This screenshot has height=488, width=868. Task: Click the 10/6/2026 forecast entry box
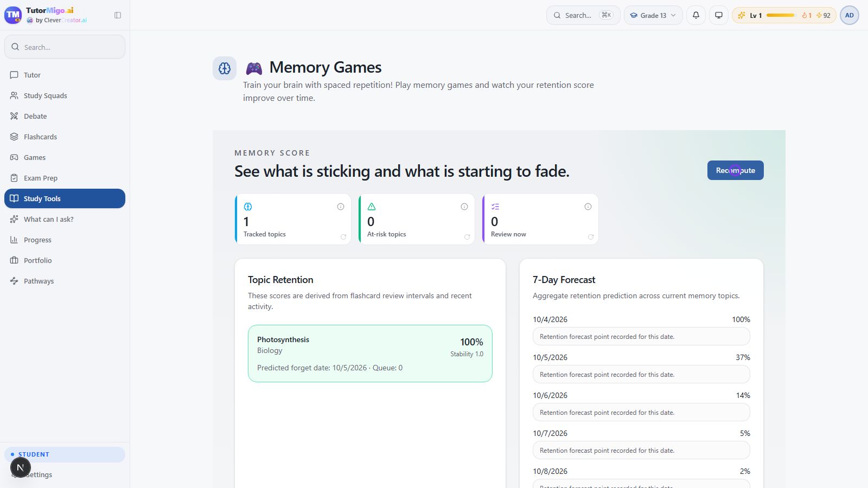[641, 412]
